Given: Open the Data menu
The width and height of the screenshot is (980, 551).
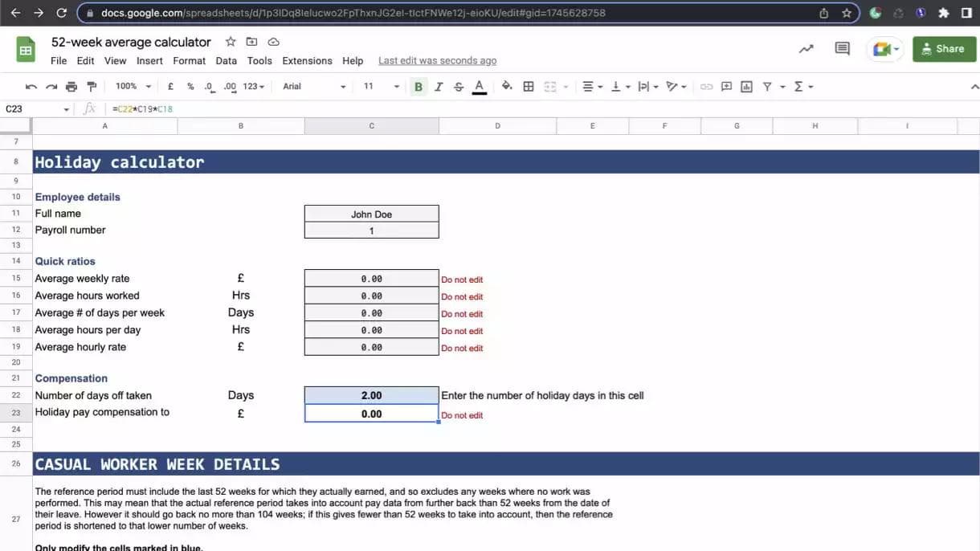Looking at the screenshot, I should coord(227,61).
